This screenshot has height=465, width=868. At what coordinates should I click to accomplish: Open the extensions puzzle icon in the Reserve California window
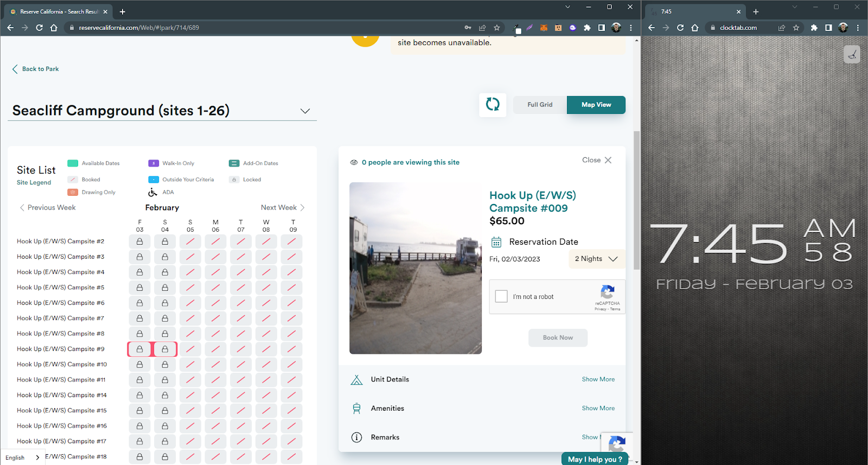coord(587,28)
